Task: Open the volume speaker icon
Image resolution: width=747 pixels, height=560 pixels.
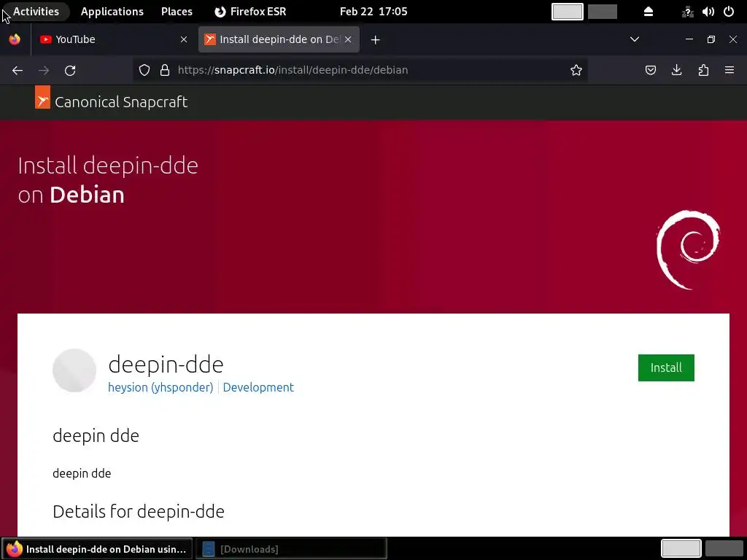Action: (708, 12)
